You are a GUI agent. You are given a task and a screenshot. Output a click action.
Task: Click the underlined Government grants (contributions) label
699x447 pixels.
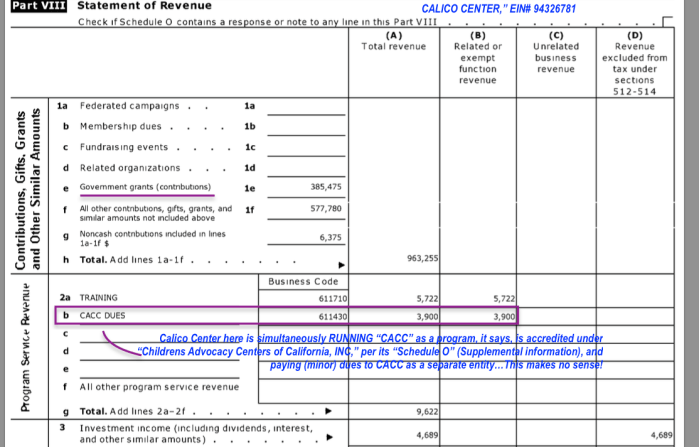pos(145,187)
